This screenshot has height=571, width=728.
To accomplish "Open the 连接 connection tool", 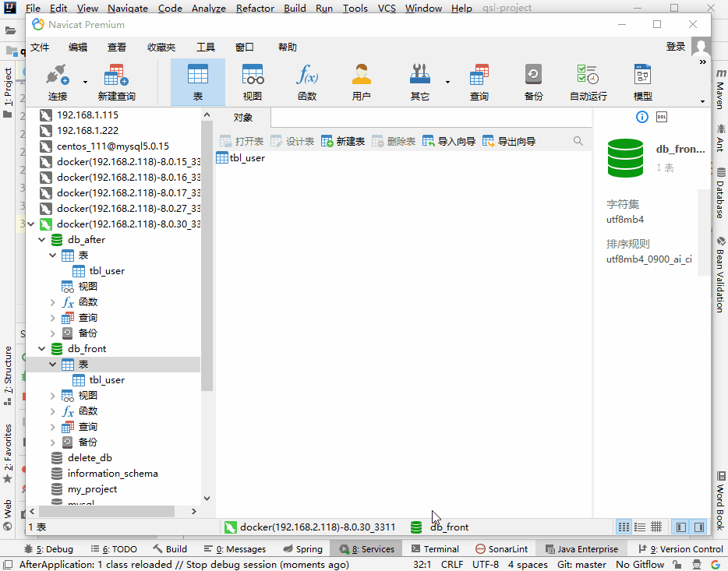I will (x=58, y=83).
